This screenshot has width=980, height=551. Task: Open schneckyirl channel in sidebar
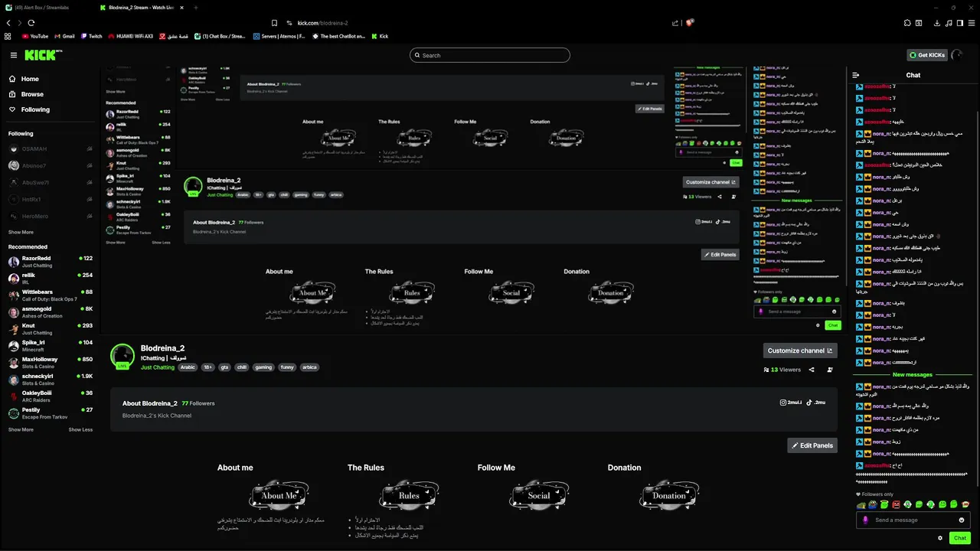click(51, 380)
